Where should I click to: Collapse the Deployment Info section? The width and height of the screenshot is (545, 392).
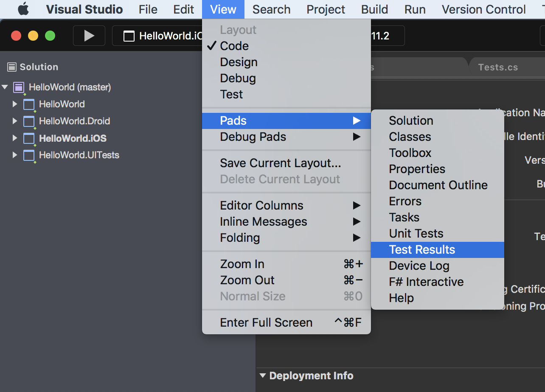(262, 375)
